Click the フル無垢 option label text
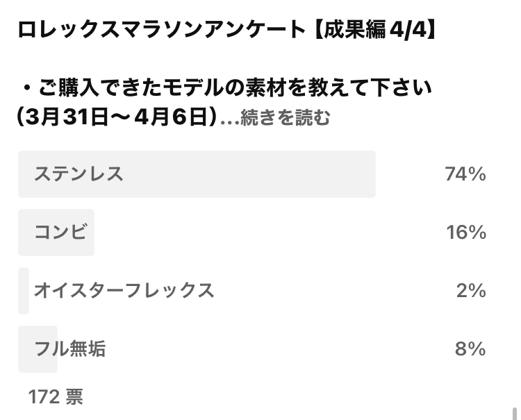This screenshot has width=521, height=420. pyautogui.click(x=69, y=349)
